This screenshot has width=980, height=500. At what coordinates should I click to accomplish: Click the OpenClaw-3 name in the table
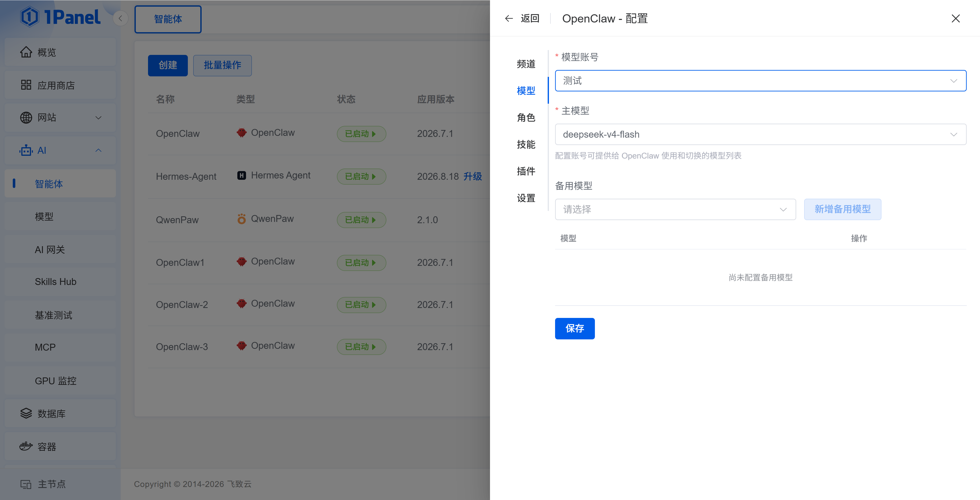[182, 347]
